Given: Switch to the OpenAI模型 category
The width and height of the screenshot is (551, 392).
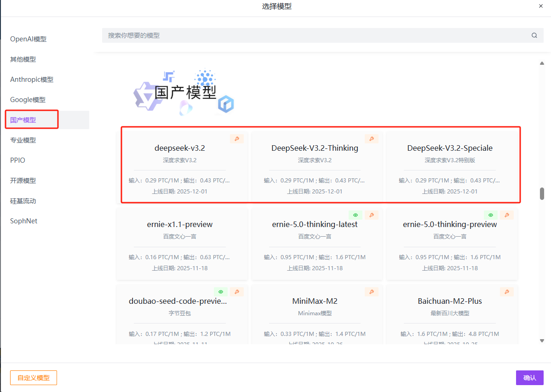Looking at the screenshot, I should click(x=28, y=39).
